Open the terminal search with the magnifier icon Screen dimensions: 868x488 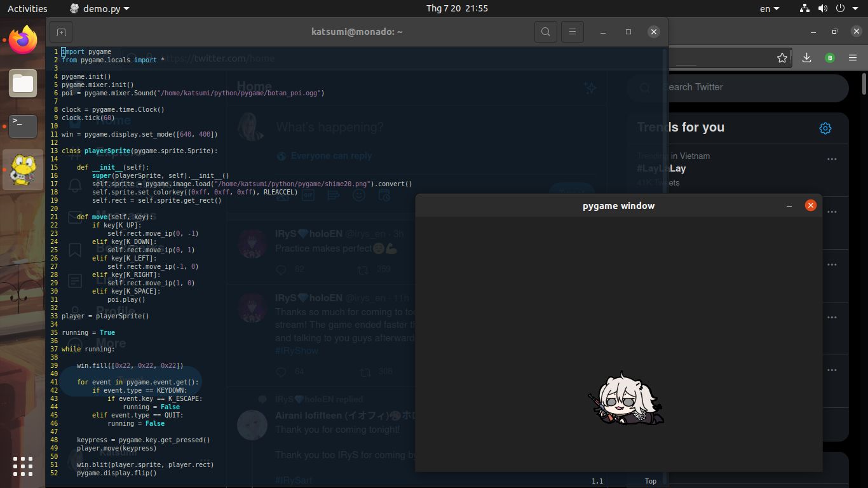coord(545,31)
